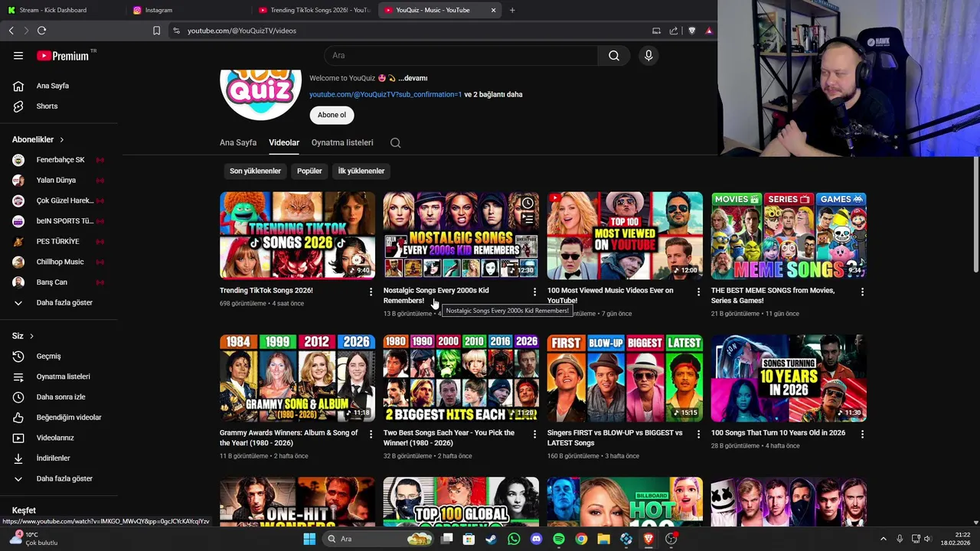Screen dimensions: 980x551
Task: Open options menu for Singers FIRST vs BLOW-UP video
Action: coord(698,434)
